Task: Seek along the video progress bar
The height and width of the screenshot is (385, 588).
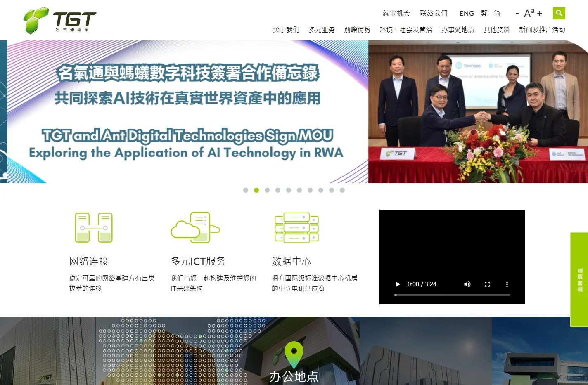Action: tap(452, 295)
